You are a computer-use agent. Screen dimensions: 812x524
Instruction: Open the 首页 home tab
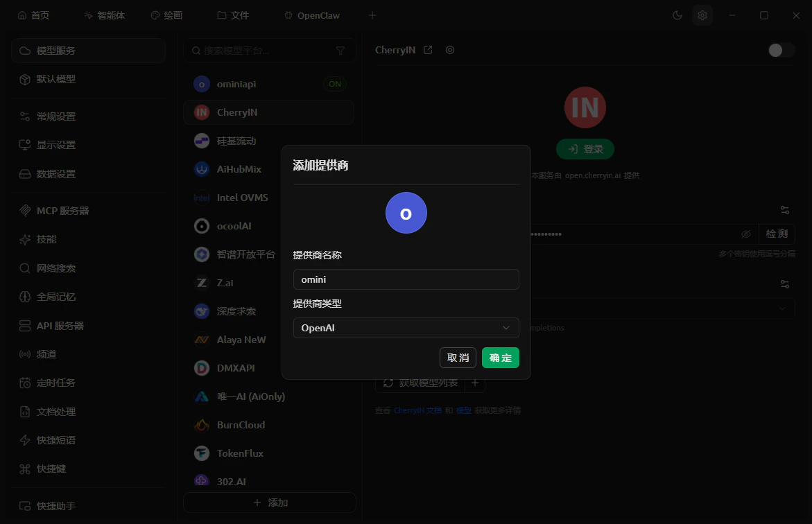click(x=34, y=15)
